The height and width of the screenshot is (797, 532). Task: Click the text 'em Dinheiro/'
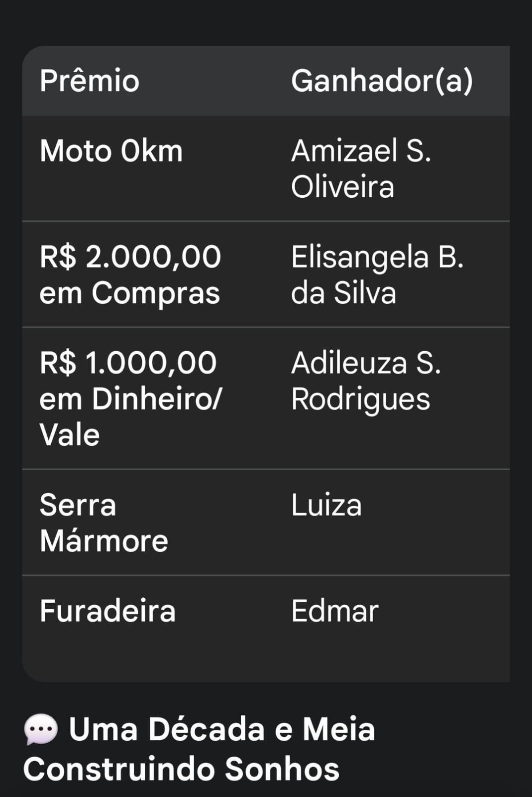pos(130,399)
